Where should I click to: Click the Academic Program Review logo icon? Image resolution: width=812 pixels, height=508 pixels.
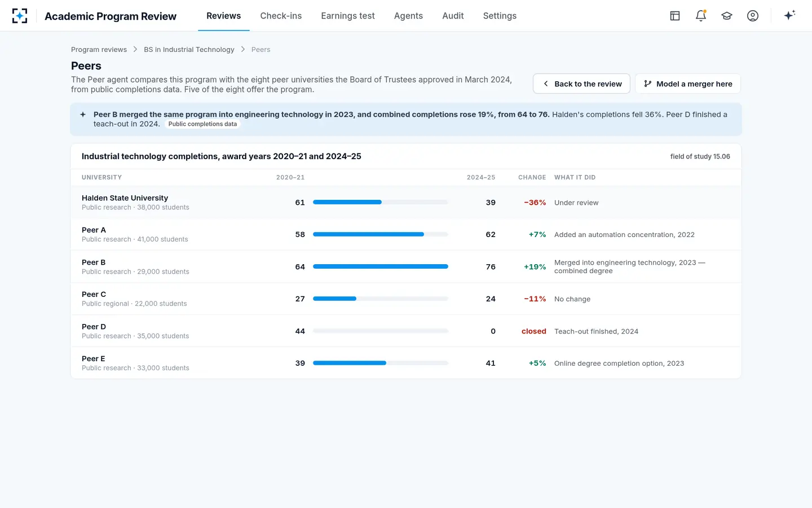20,16
